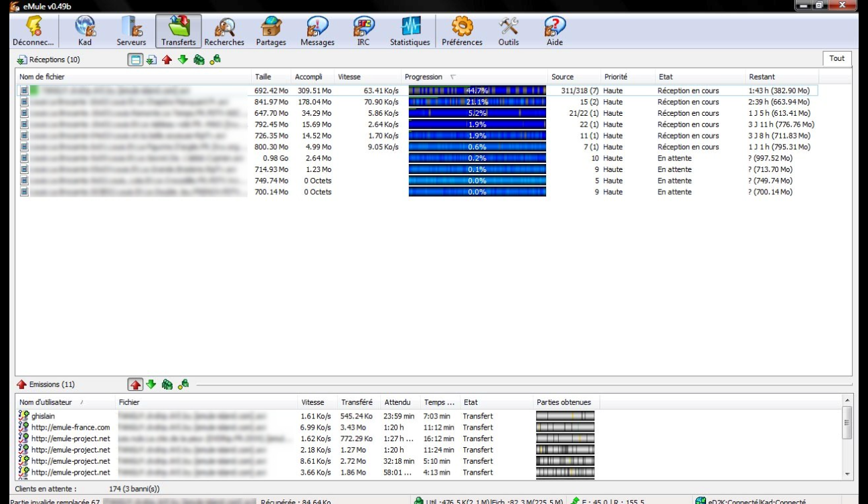
Task: Toggle split window view in Réceptions toolbar
Action: [136, 60]
